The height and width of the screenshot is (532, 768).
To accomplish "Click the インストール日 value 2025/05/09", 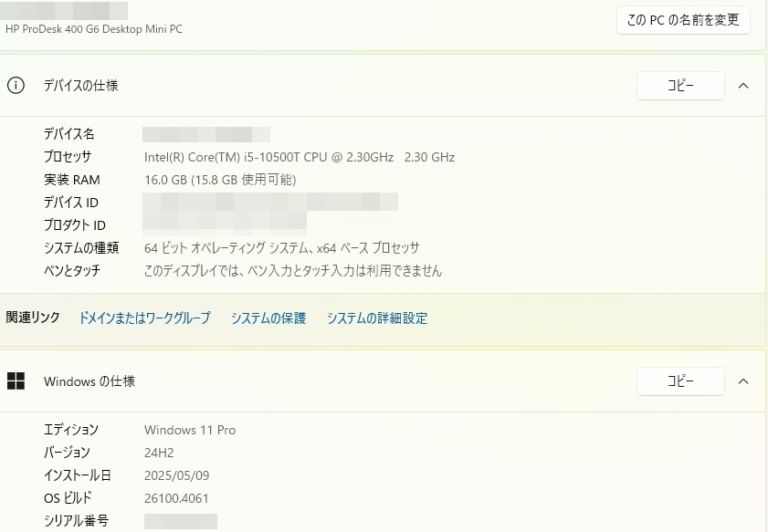I will (176, 475).
